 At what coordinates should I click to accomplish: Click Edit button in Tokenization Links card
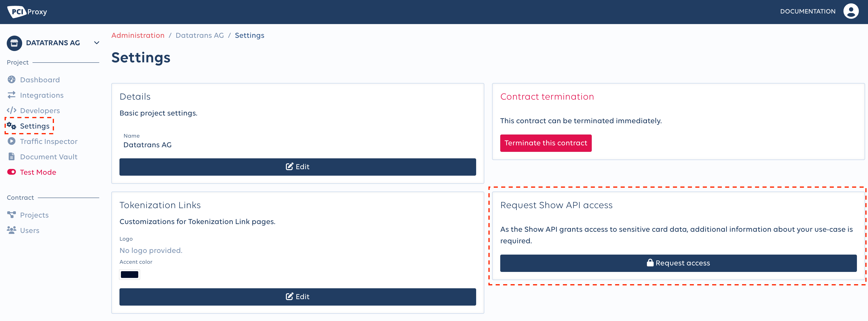coord(297,297)
